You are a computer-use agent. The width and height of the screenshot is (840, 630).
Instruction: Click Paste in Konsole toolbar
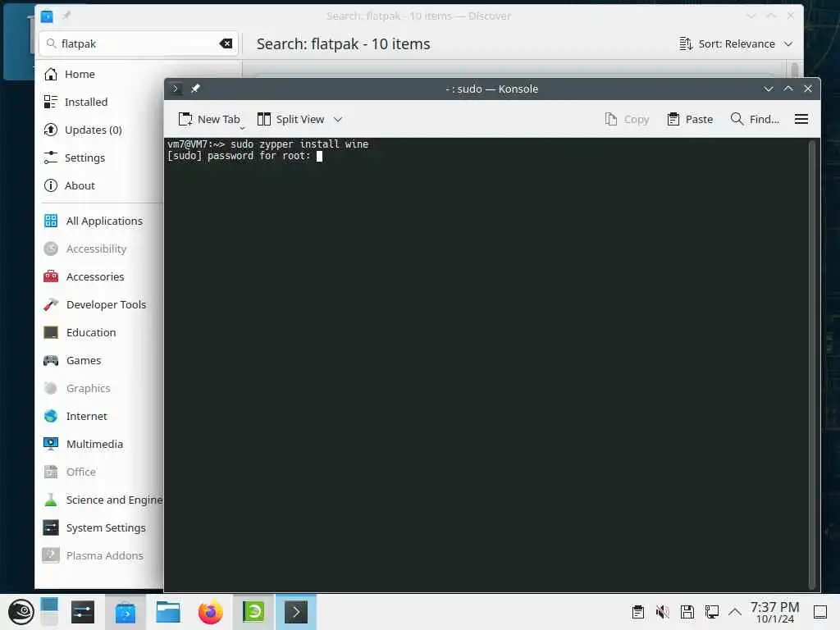click(x=690, y=119)
